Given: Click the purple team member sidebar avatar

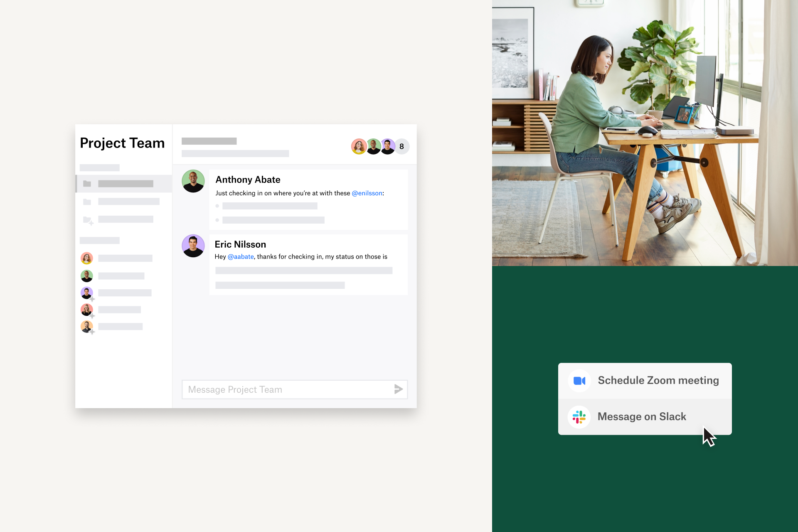Looking at the screenshot, I should 87,293.
